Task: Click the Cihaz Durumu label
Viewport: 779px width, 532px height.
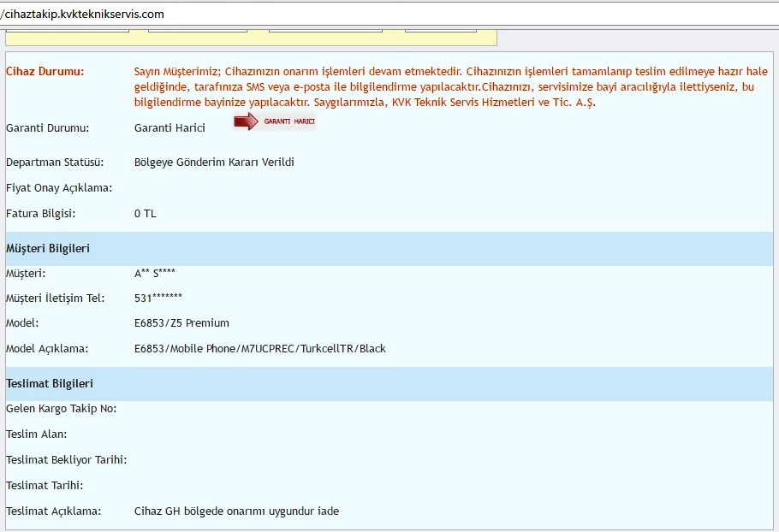Action: point(45,71)
